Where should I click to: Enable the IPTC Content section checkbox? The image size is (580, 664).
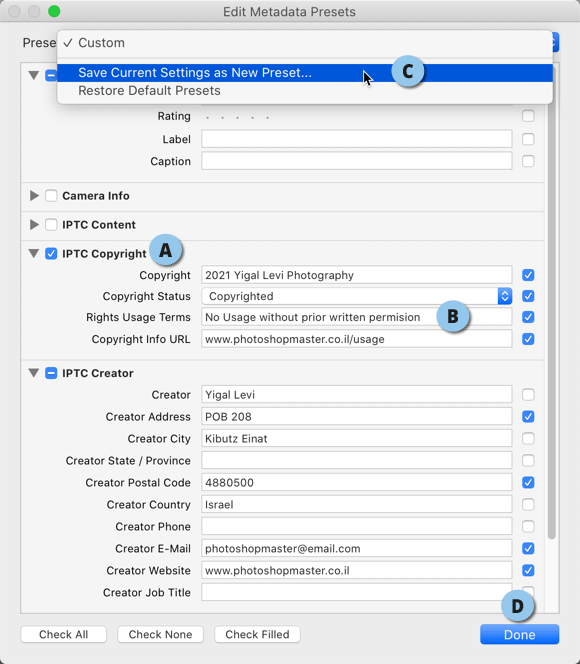(x=51, y=224)
